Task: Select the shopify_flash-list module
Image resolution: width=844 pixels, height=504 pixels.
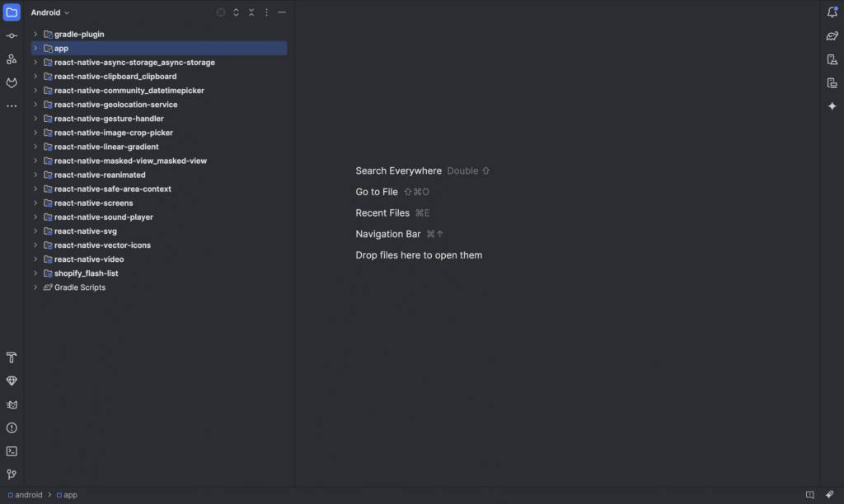Action: pyautogui.click(x=86, y=273)
